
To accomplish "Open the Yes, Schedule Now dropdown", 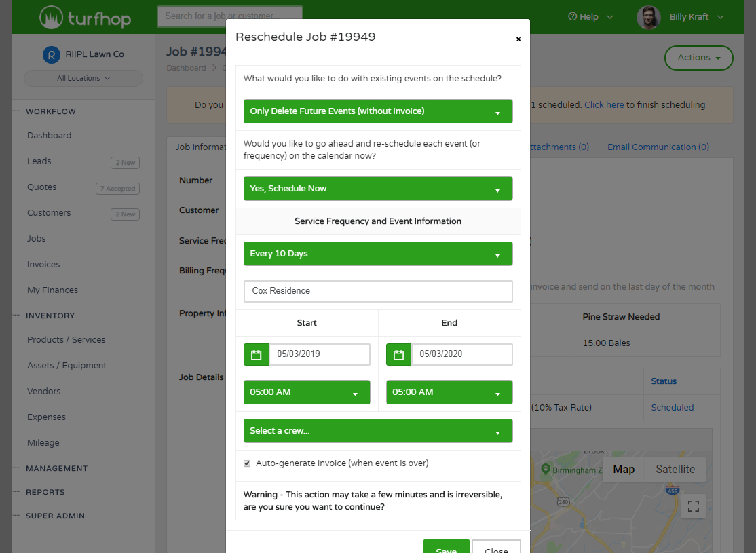I will point(378,189).
